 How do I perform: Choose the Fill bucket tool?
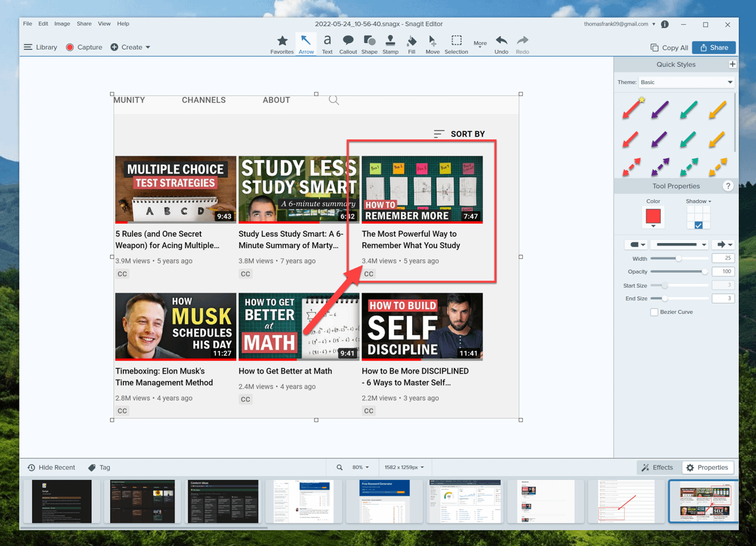point(411,44)
